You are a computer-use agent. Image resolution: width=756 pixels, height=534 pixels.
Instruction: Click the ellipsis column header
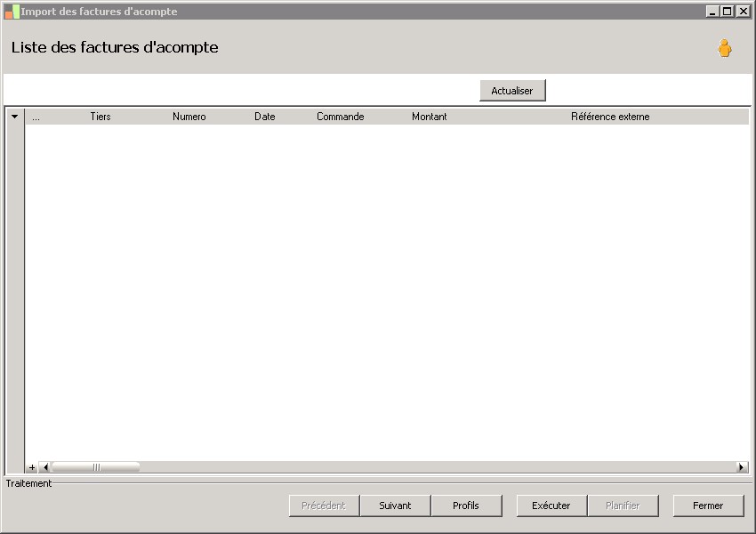36,117
